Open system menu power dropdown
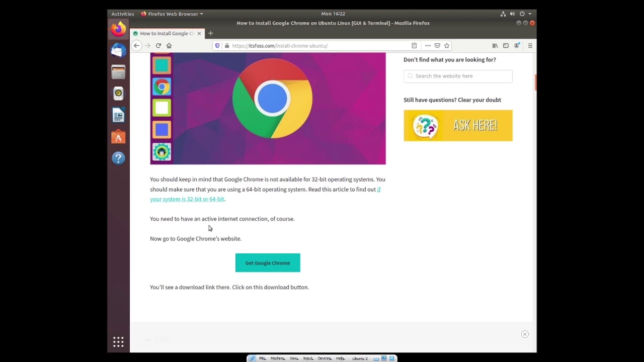The image size is (644, 362). (x=526, y=14)
